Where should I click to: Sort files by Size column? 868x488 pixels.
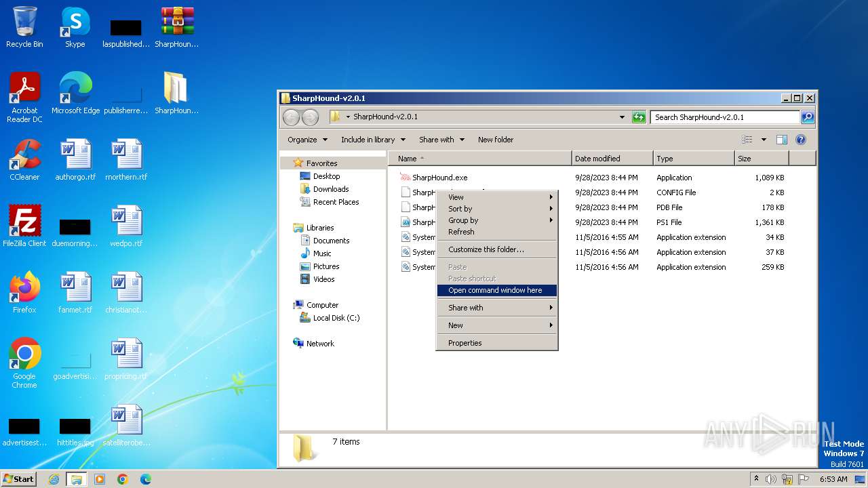(x=762, y=159)
